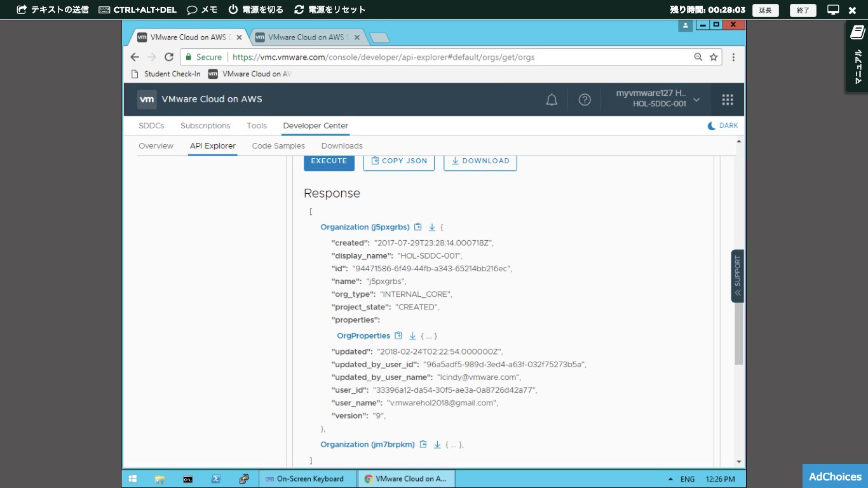Click the Chrome user profile icon
868x488 pixels.
coord(685,25)
